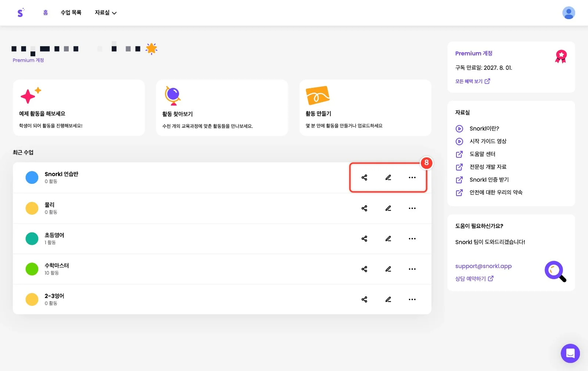Viewport: 588px width, 371px height.
Task: Open the 2-3영어 class row title
Action: 54,296
